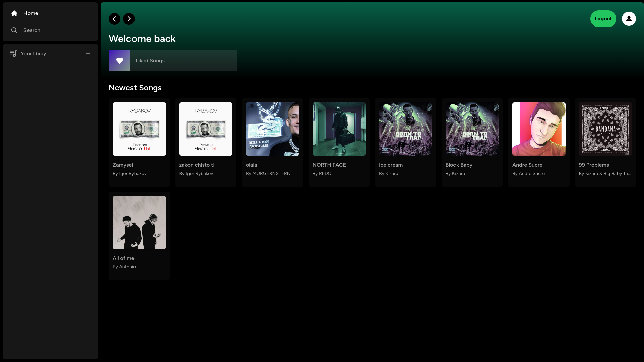Click the Search magnifier icon
This screenshot has width=644, height=362.
pos(14,30)
